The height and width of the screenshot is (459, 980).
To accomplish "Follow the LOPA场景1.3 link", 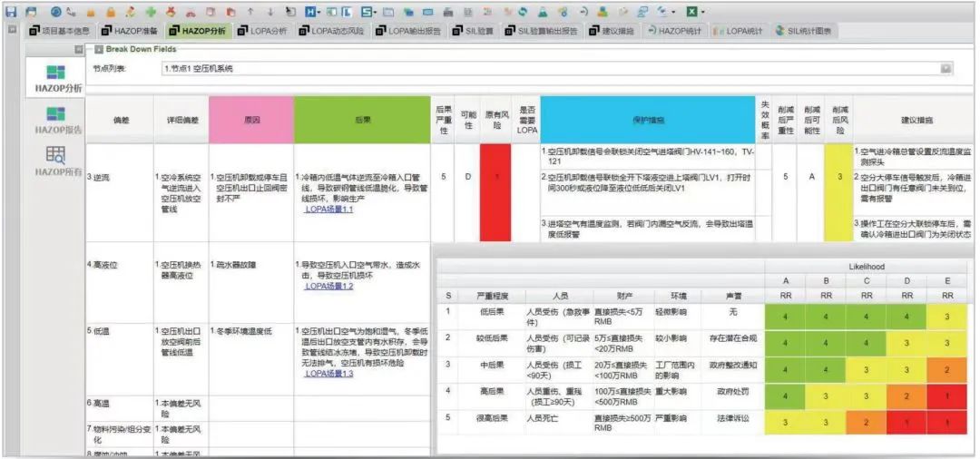I will [328, 373].
